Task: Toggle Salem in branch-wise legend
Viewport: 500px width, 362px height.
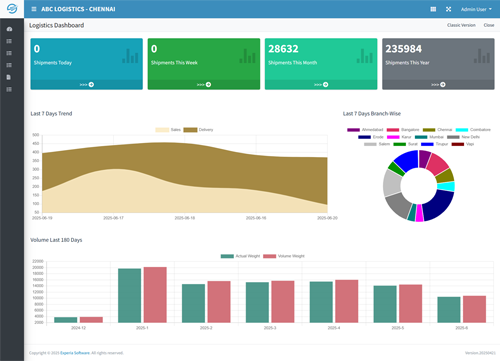Action: click(x=377, y=144)
